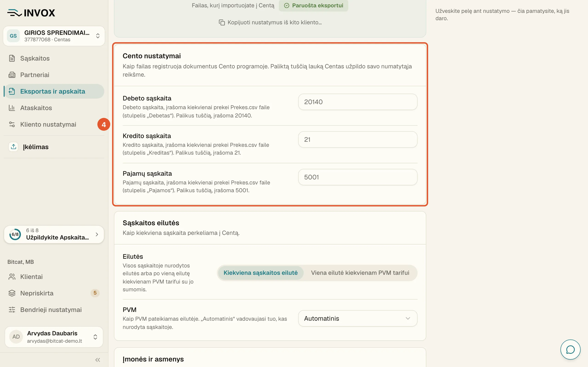
Task: Open the Užpildykite Apskaita checklist arrow
Action: pyautogui.click(x=97, y=234)
